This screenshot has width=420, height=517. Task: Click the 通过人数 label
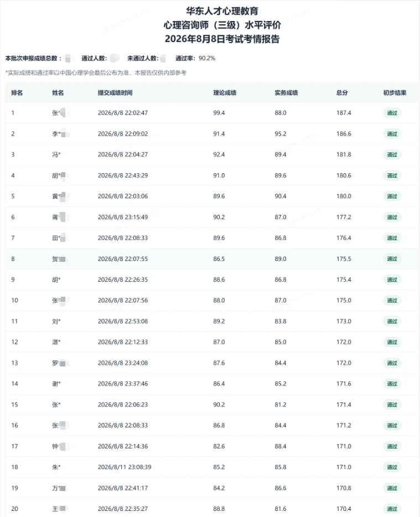coord(94,58)
